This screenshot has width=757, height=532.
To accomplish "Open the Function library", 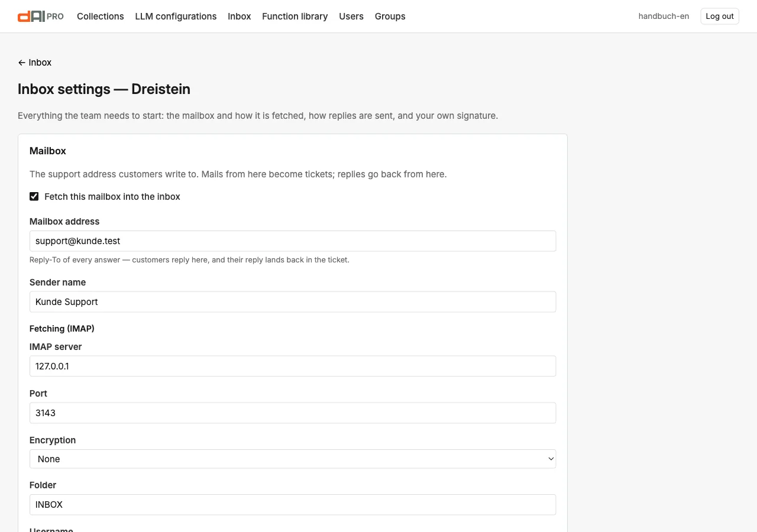I will pos(295,17).
